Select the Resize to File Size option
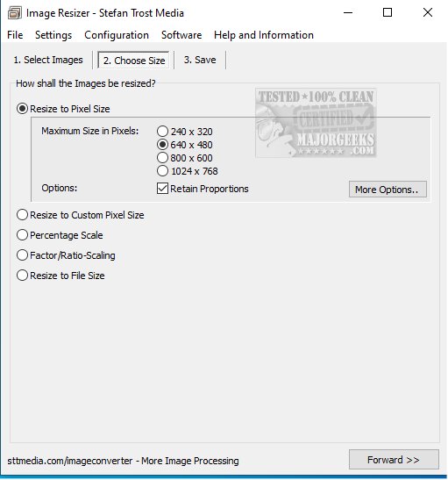Viewport: 448px width, 480px height. click(60, 276)
